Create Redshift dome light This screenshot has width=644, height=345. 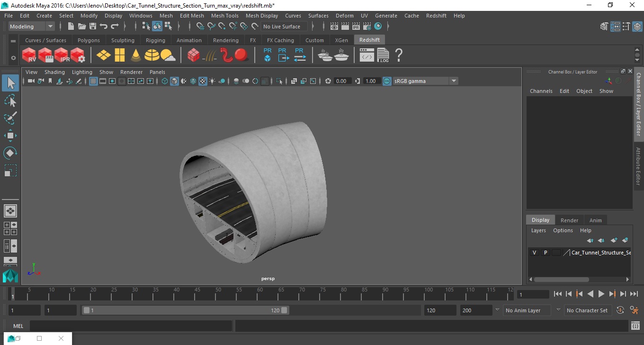pos(152,55)
